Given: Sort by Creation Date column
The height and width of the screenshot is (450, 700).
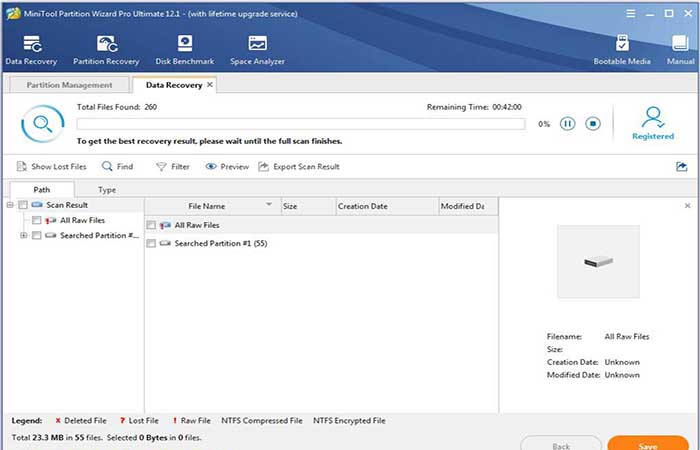Looking at the screenshot, I should tap(387, 206).
